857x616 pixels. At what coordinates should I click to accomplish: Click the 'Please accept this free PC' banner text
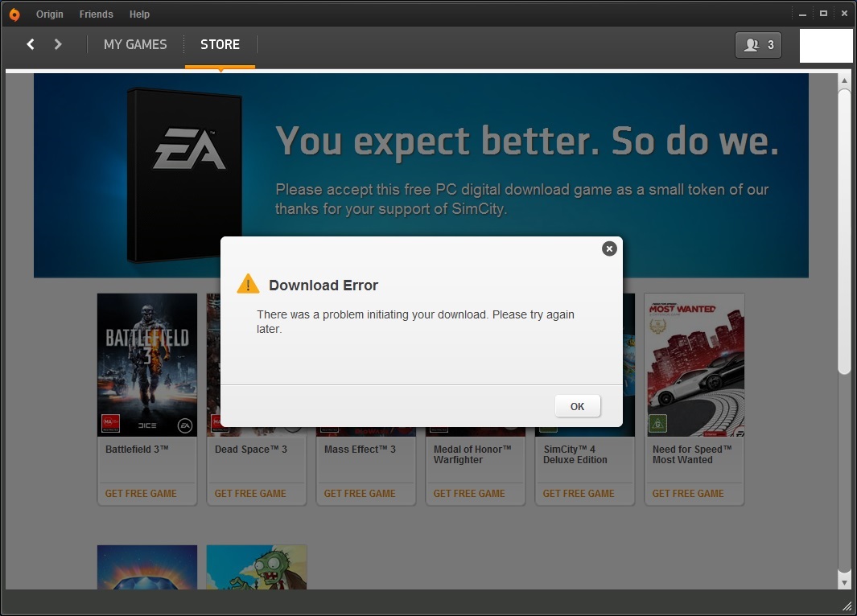(522, 199)
